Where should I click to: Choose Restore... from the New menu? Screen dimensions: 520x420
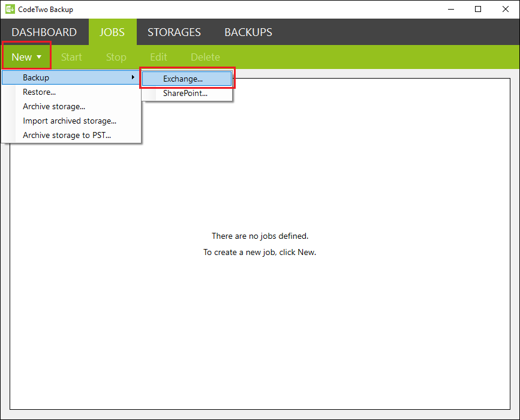71,92
